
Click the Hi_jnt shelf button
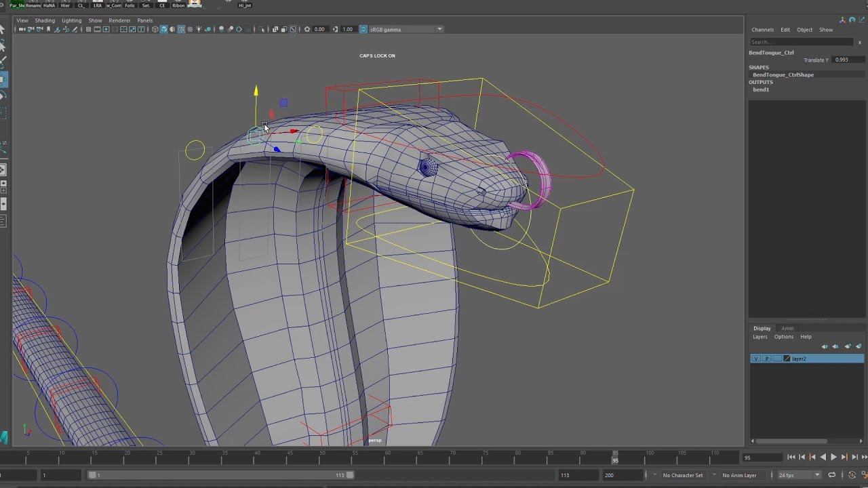[245, 5]
